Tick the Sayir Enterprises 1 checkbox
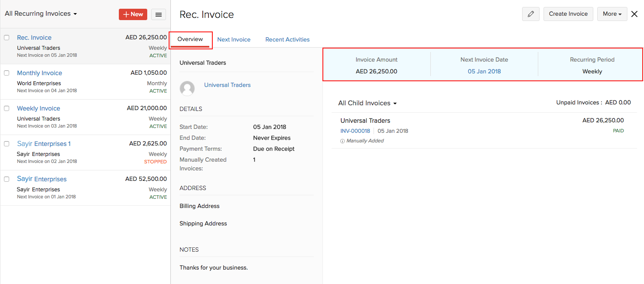The image size is (644, 284). [x=7, y=144]
